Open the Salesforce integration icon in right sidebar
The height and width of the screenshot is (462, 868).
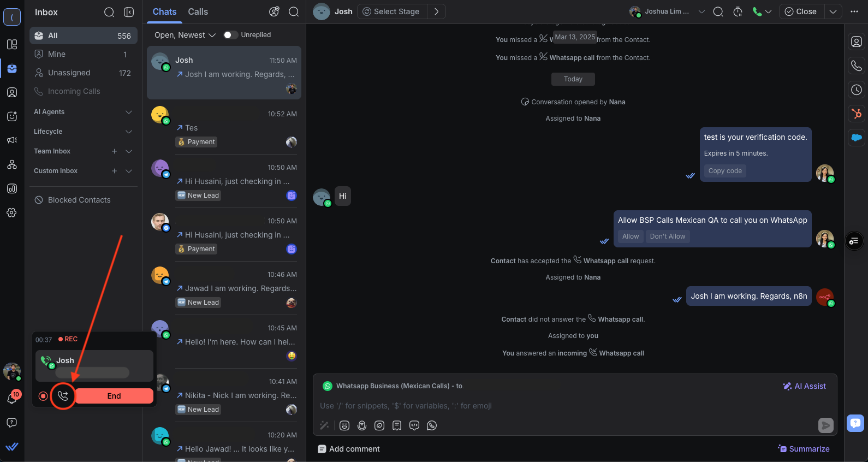pos(857,138)
